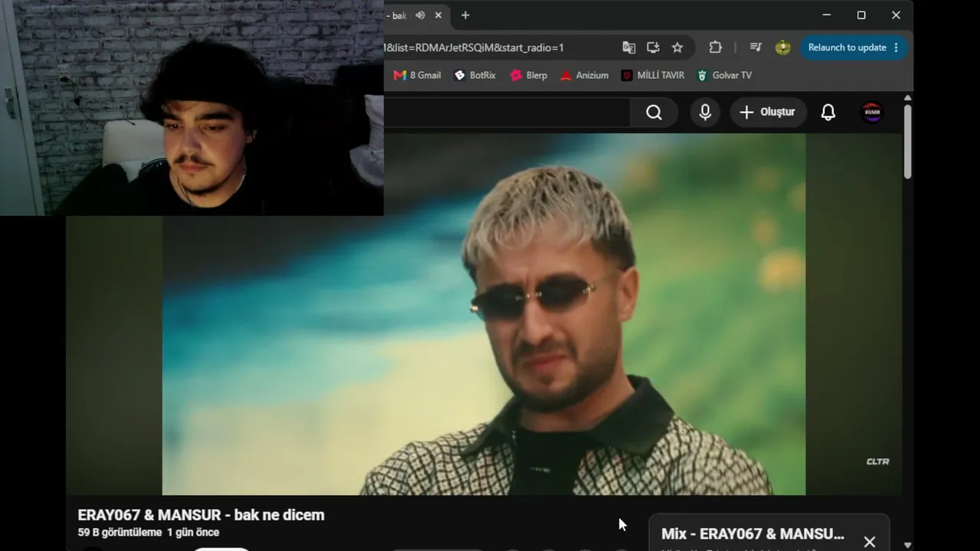Click the video title 'ERAY067 & MANSUR - bak ne dicem'
The height and width of the screenshot is (551, 980).
pos(201,515)
